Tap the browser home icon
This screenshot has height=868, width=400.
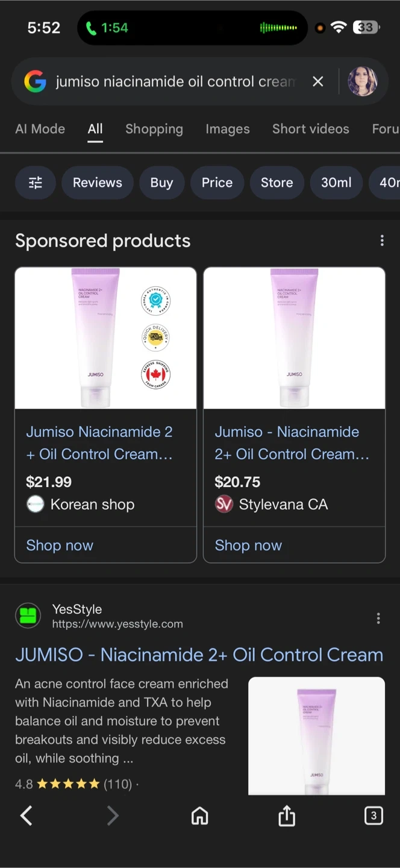click(199, 816)
